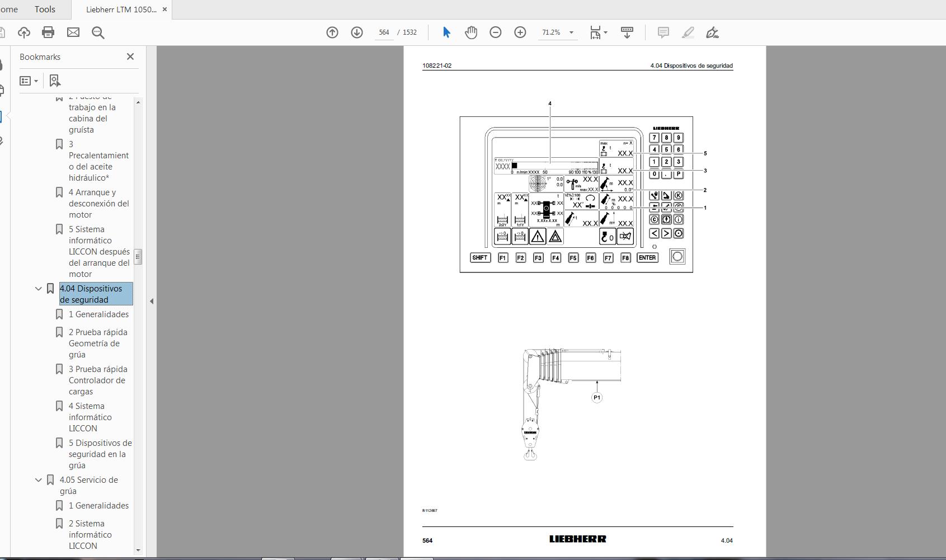
Task: Go to next page arrow
Action: pos(357,32)
